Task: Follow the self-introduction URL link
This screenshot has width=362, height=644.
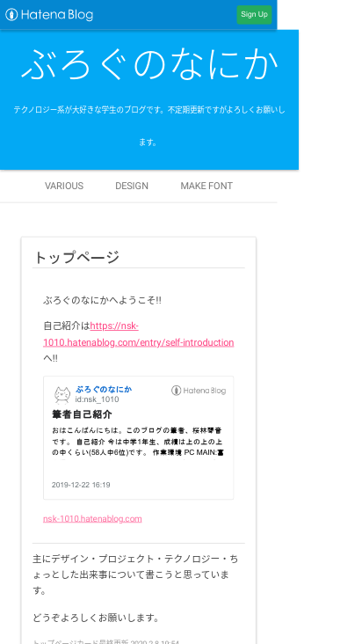Action: (x=139, y=334)
